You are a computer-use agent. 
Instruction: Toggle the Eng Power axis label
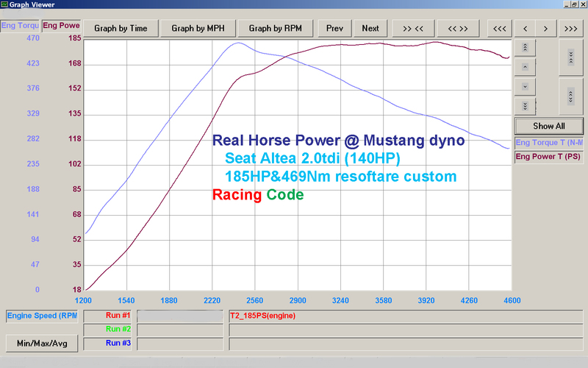61,26
